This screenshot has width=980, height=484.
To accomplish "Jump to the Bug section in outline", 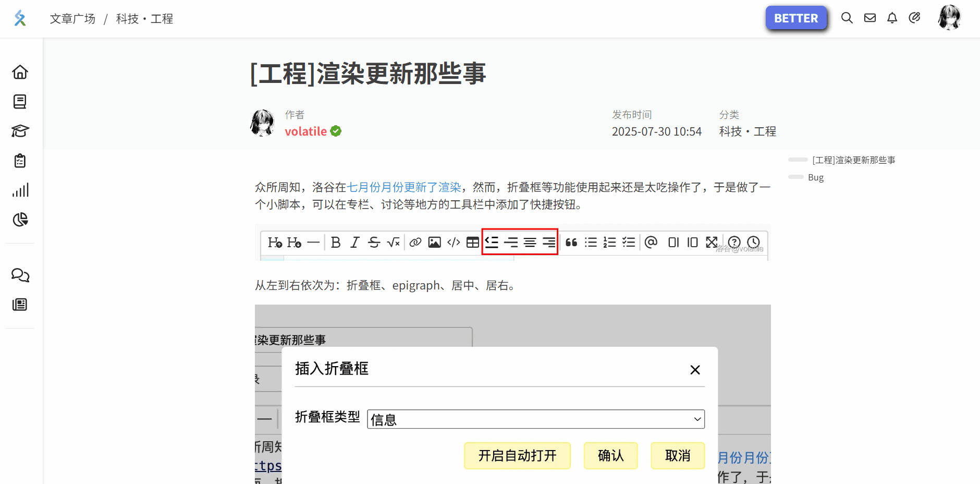I will pos(816,177).
